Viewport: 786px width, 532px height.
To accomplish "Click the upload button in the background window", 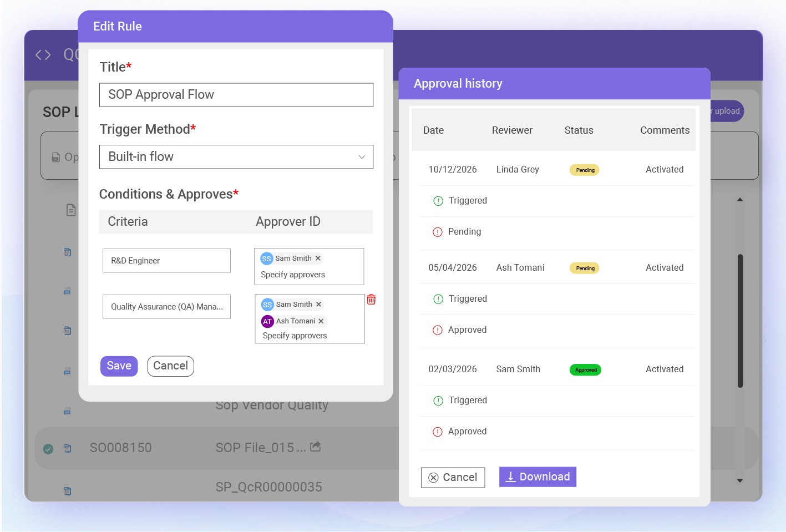I will [727, 111].
